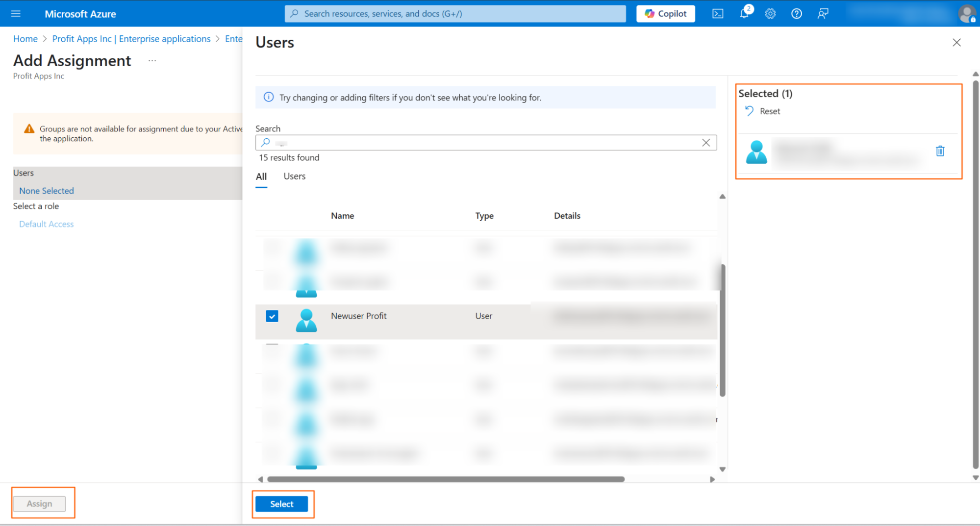The height and width of the screenshot is (526, 980).
Task: Click the Assign button
Action: click(39, 503)
